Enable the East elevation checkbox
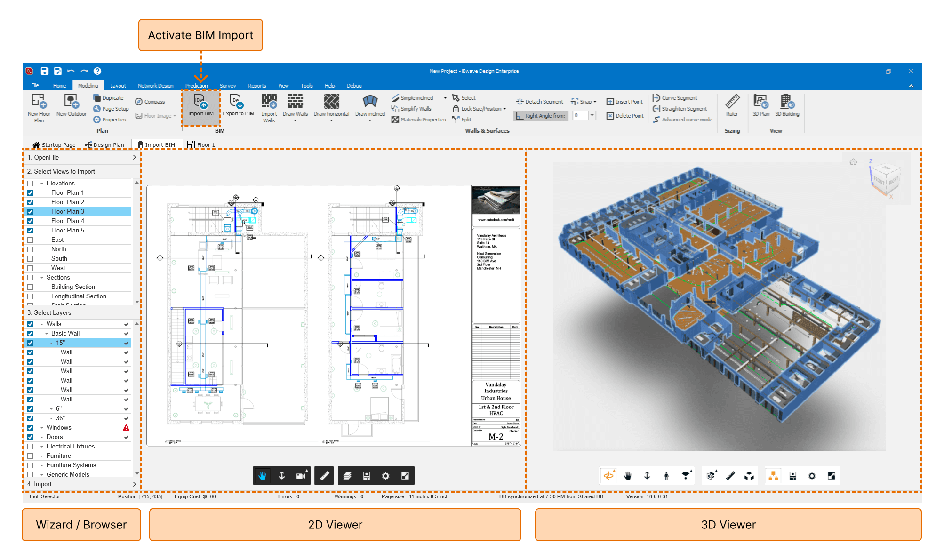 (30, 240)
